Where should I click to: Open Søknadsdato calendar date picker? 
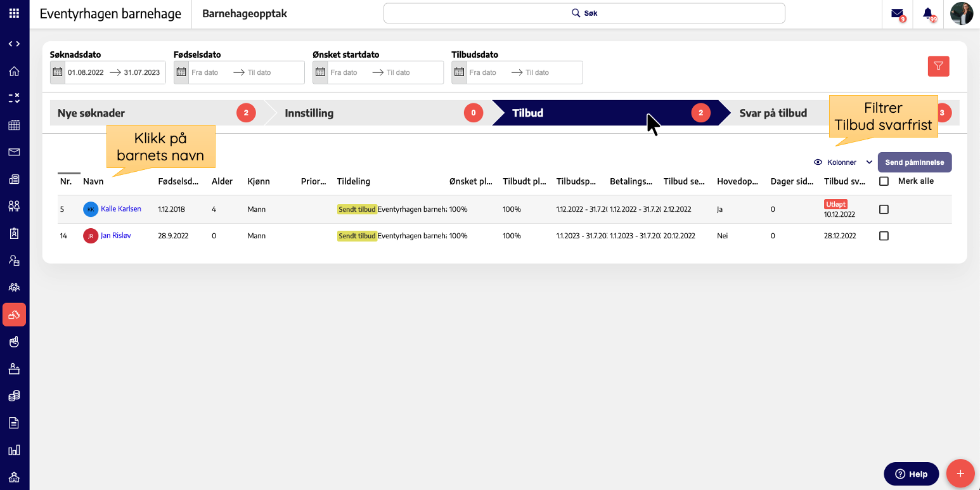(x=58, y=72)
